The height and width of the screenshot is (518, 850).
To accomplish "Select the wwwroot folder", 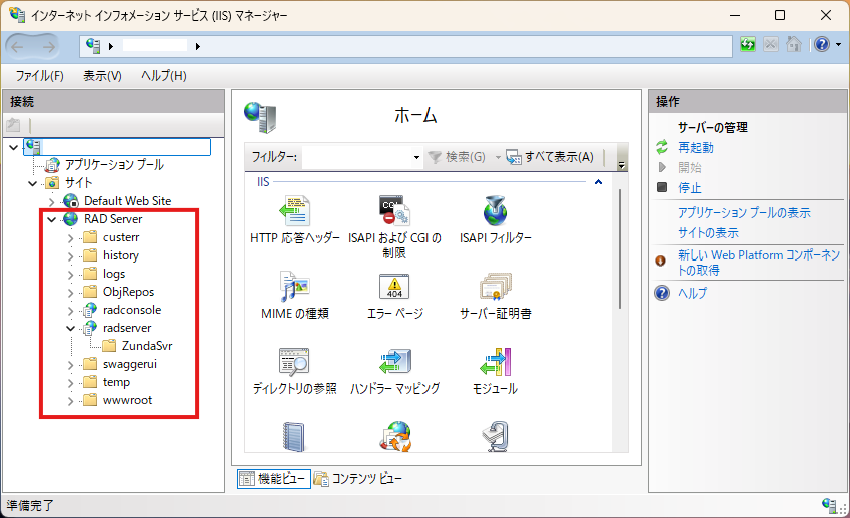I will 127,400.
